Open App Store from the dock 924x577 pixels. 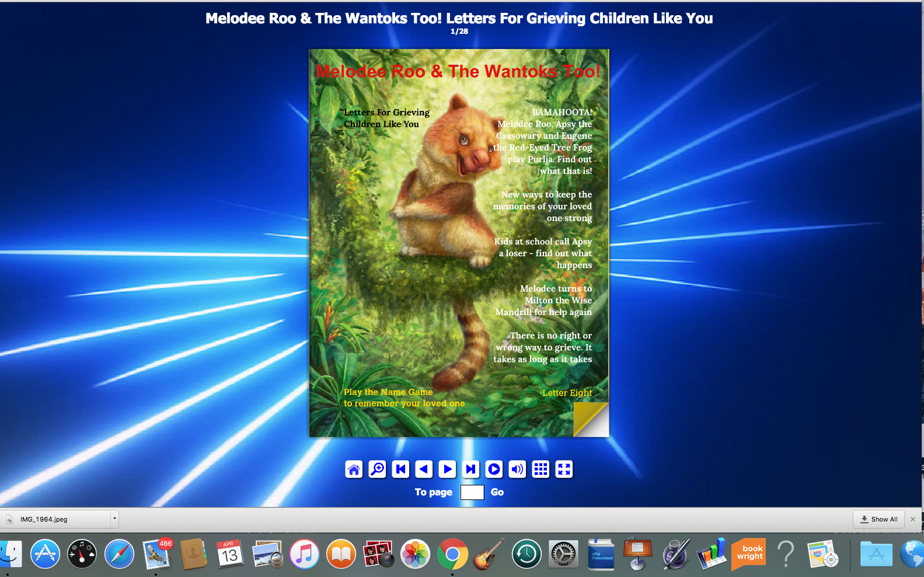45,554
